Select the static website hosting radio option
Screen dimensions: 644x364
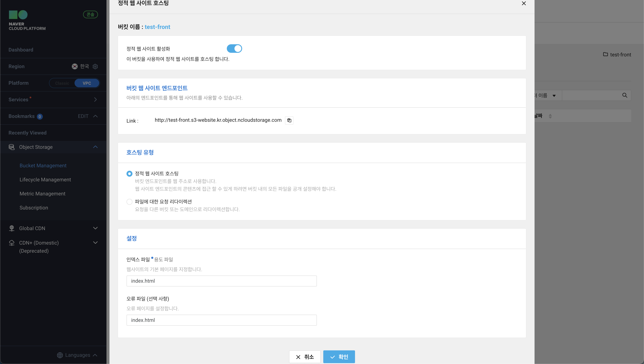click(129, 173)
